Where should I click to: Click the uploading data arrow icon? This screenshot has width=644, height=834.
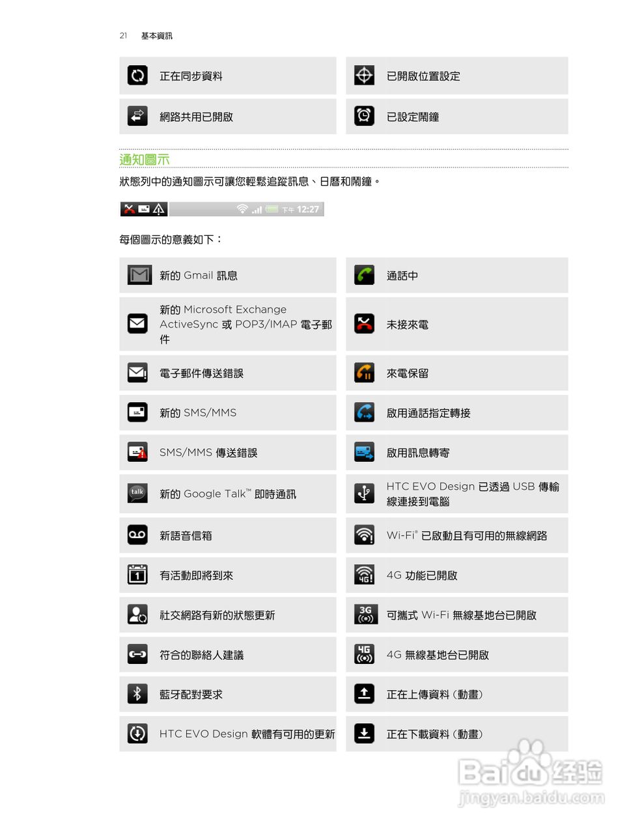click(364, 694)
